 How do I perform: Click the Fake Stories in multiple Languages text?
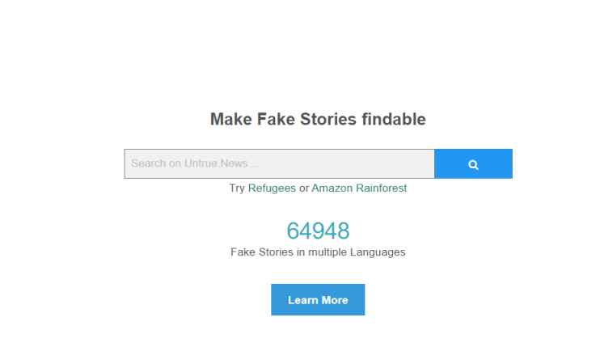[318, 252]
